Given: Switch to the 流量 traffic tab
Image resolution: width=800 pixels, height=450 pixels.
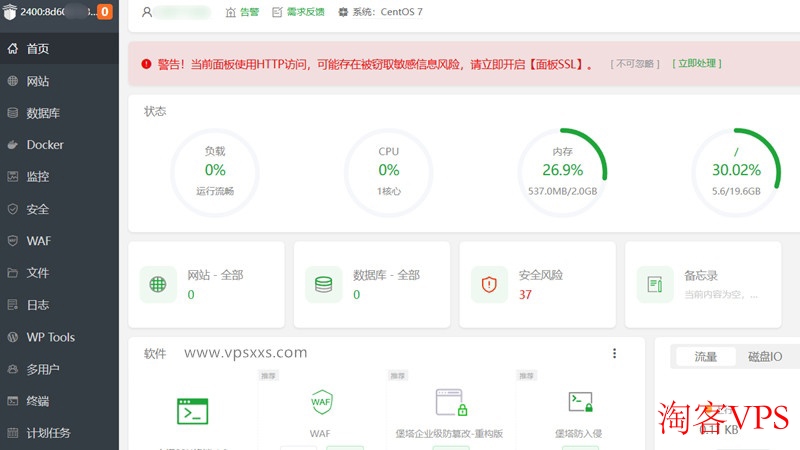Looking at the screenshot, I should tap(706, 356).
